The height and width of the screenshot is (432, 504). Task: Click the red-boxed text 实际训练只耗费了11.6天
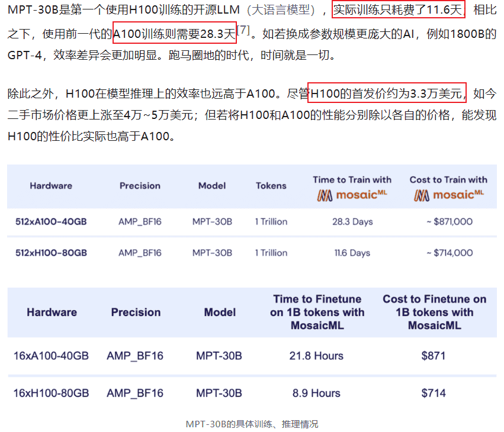(x=399, y=10)
